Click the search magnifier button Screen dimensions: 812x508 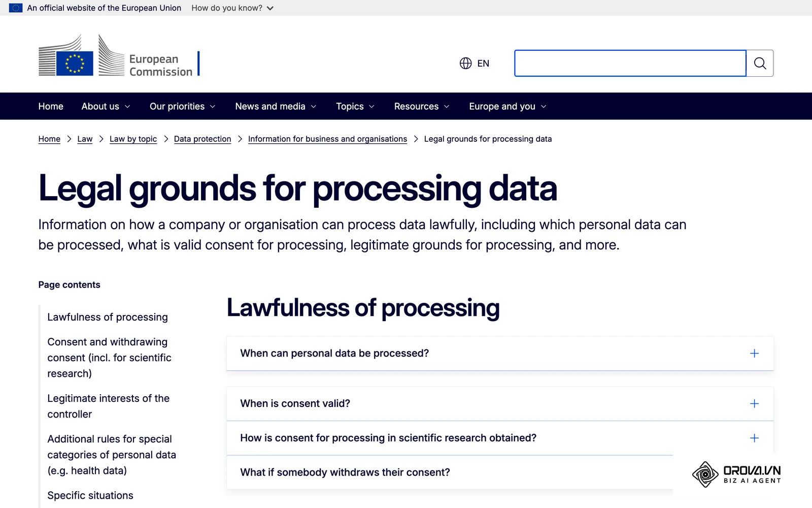coord(760,63)
